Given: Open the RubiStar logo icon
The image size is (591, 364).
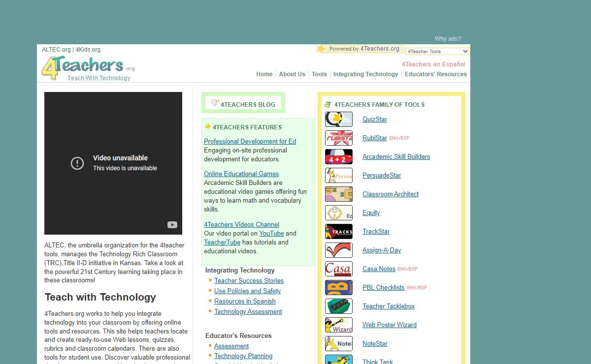Looking at the screenshot, I should pos(339,138).
